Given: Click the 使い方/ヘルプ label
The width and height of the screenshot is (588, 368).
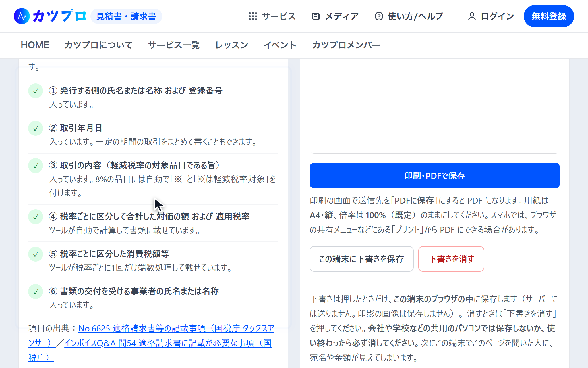Looking at the screenshot, I should [415, 16].
